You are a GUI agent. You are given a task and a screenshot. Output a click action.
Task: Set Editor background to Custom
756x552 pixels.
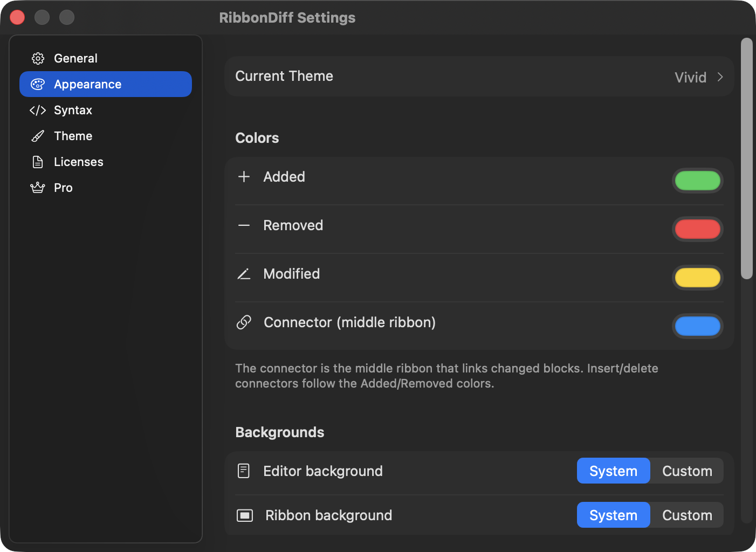pyautogui.click(x=687, y=471)
